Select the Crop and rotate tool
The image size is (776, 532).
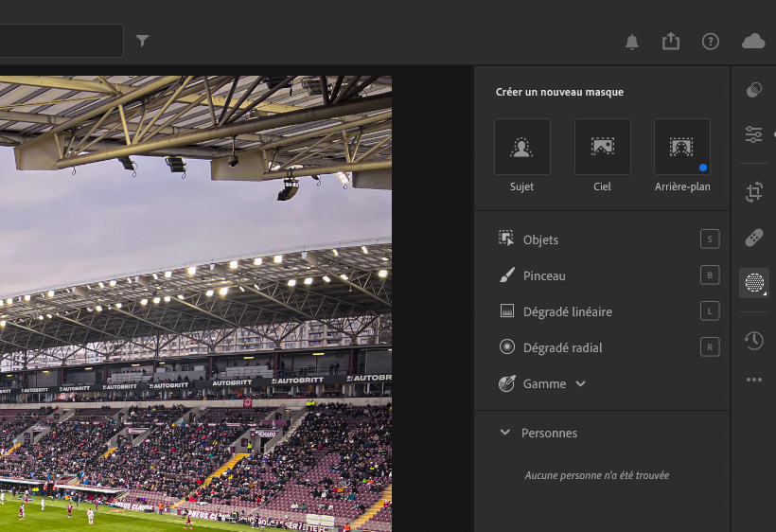(753, 192)
